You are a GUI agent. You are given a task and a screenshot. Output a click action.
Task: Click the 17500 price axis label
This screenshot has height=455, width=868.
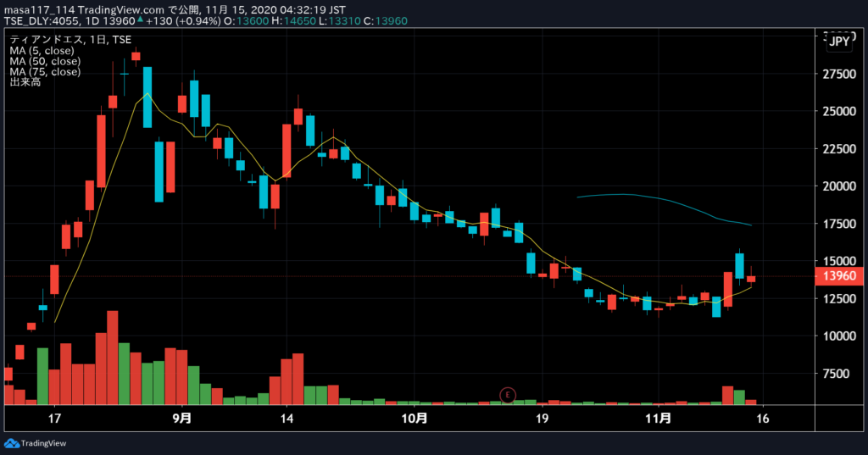click(x=839, y=224)
